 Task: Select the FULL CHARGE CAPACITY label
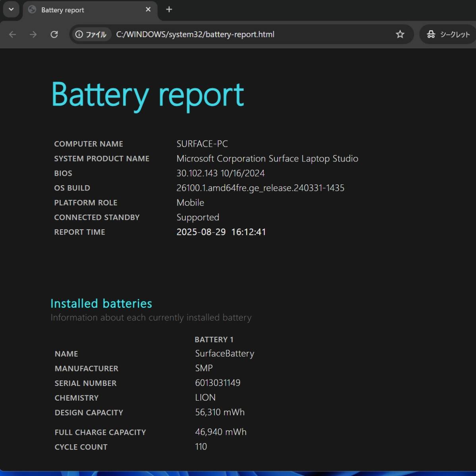coord(100,432)
